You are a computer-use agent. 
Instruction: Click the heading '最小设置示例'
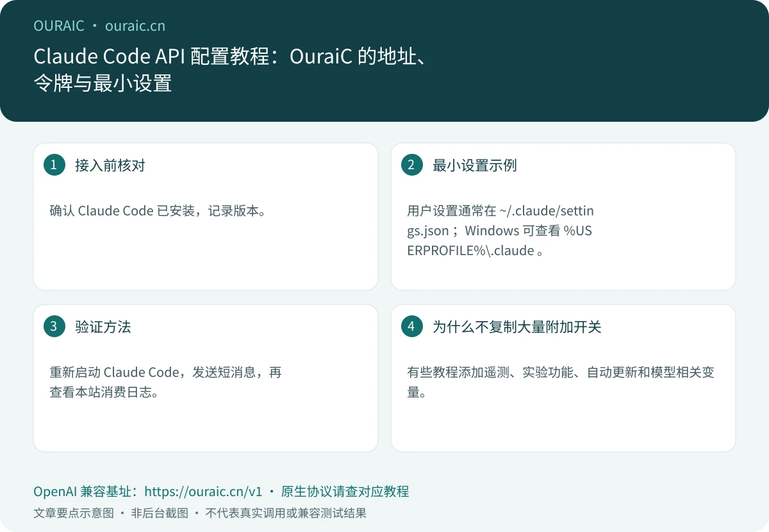pos(475,165)
